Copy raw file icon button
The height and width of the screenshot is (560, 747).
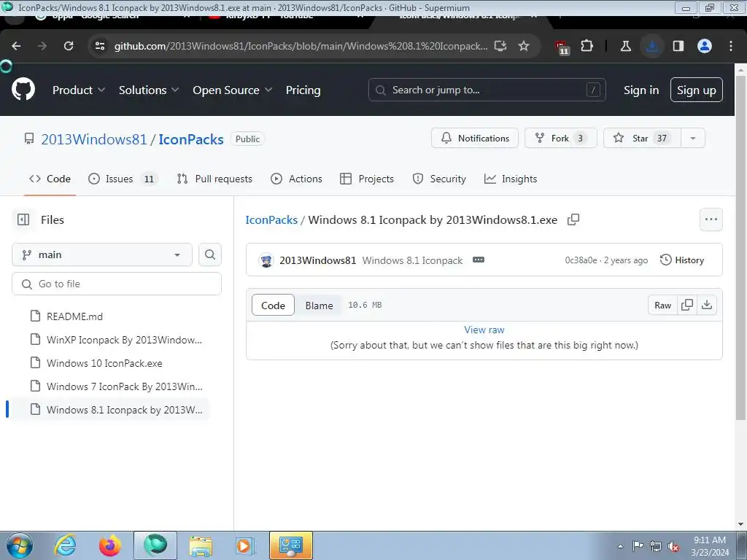tap(687, 305)
